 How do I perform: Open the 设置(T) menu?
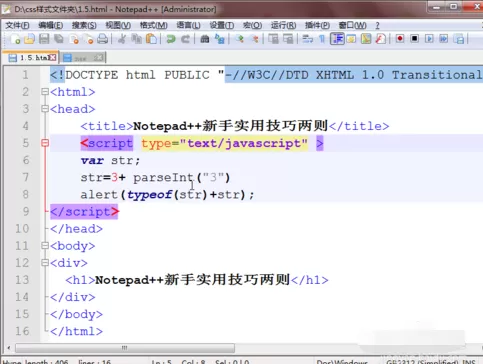tap(222, 25)
